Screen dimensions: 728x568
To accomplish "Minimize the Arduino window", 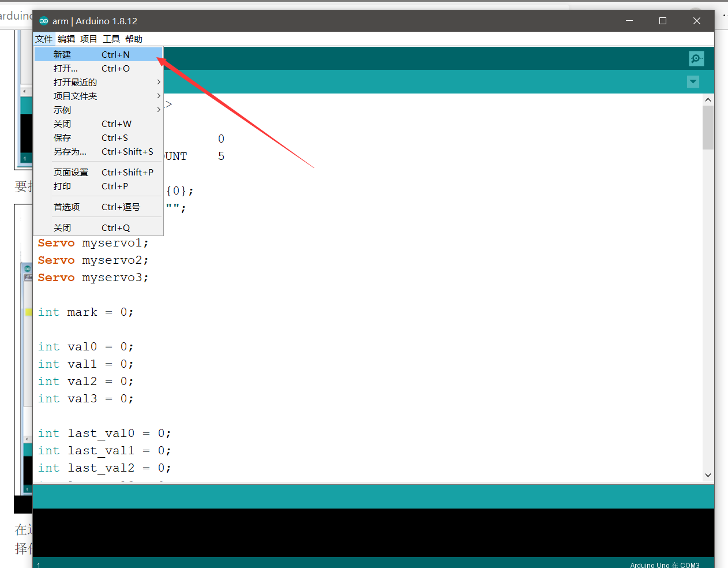I will (629, 21).
